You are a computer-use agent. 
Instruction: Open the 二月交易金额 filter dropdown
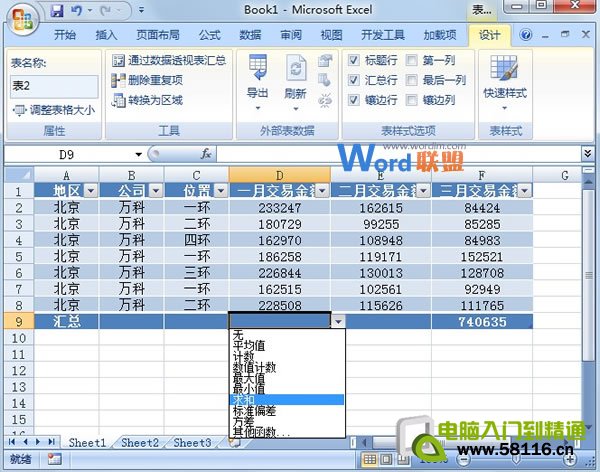click(423, 190)
